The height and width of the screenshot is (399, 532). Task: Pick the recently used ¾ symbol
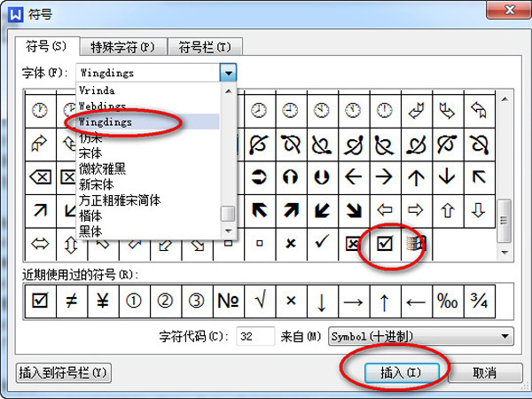(479, 301)
